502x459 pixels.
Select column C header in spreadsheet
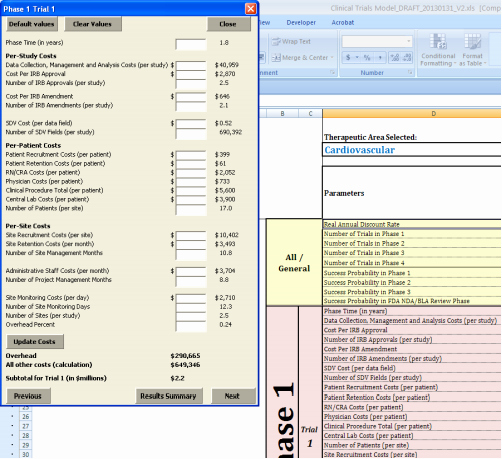(x=311, y=114)
